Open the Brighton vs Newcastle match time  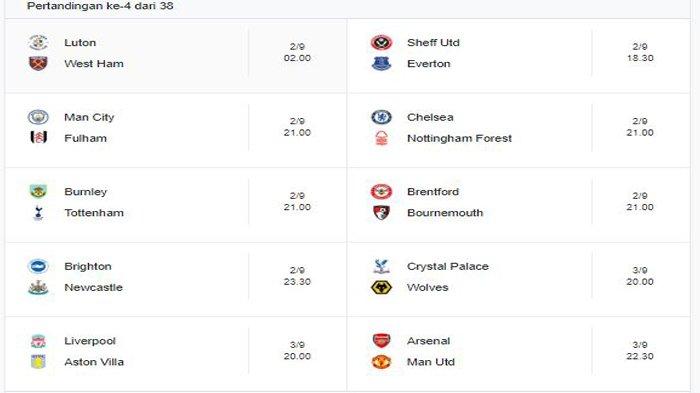tap(297, 276)
